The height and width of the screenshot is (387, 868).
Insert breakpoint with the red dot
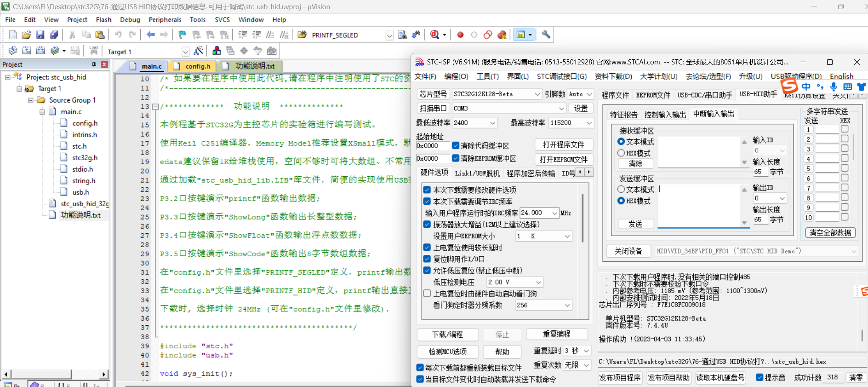point(460,35)
